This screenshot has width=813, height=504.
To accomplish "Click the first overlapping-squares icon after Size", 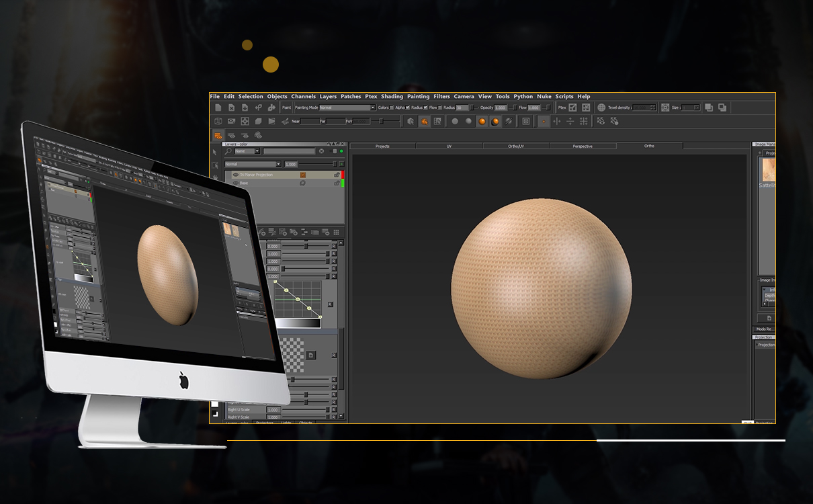I will [709, 108].
